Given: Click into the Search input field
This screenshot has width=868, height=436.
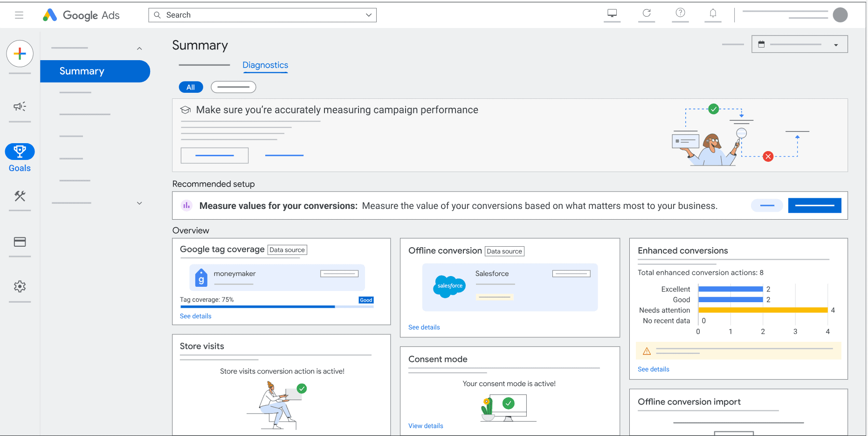Looking at the screenshot, I should coord(262,15).
